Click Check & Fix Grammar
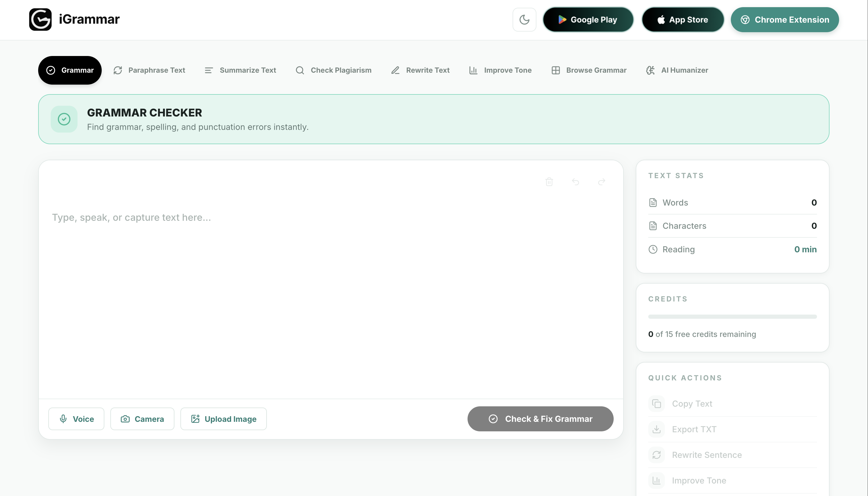The width and height of the screenshot is (868, 496). [x=540, y=419]
